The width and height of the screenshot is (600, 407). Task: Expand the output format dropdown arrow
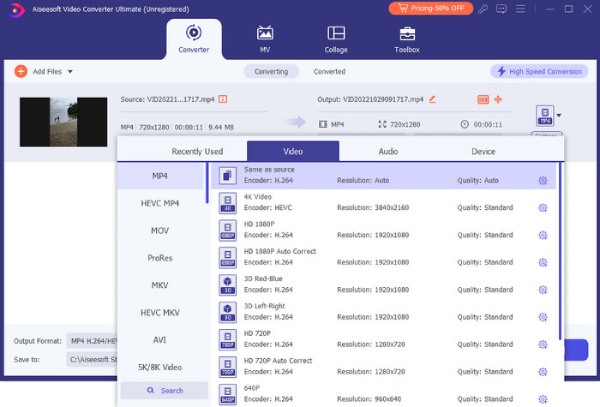click(x=559, y=116)
